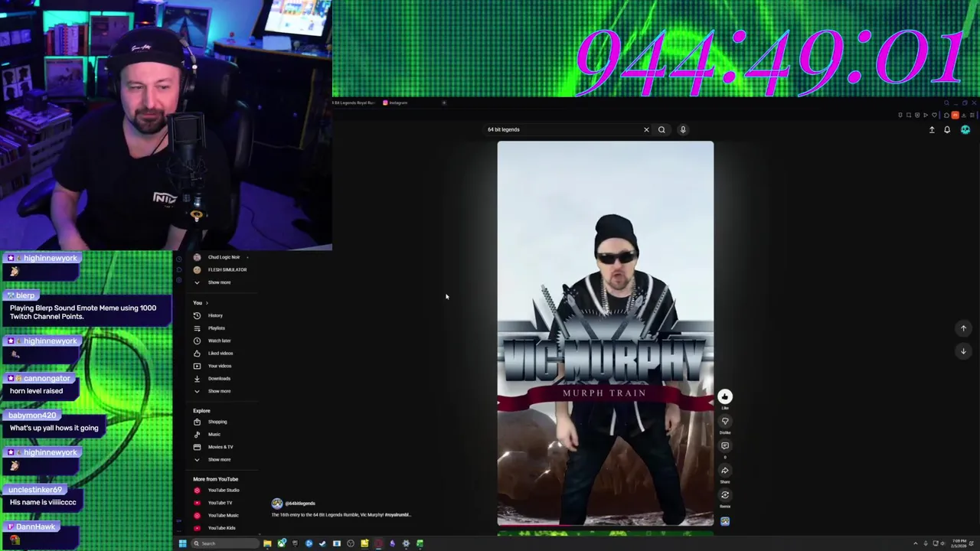Open File Explorer from taskbar
980x551 pixels.
[x=267, y=543]
